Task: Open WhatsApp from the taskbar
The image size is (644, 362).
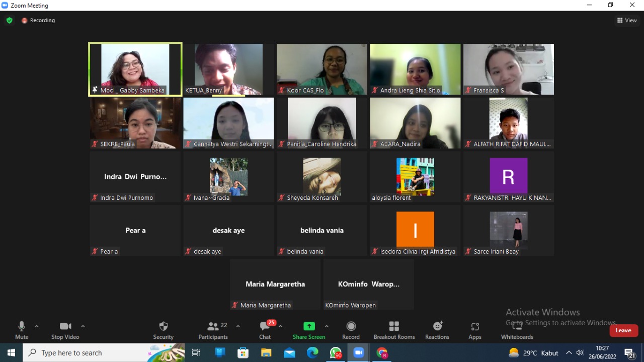Action: pos(336,353)
